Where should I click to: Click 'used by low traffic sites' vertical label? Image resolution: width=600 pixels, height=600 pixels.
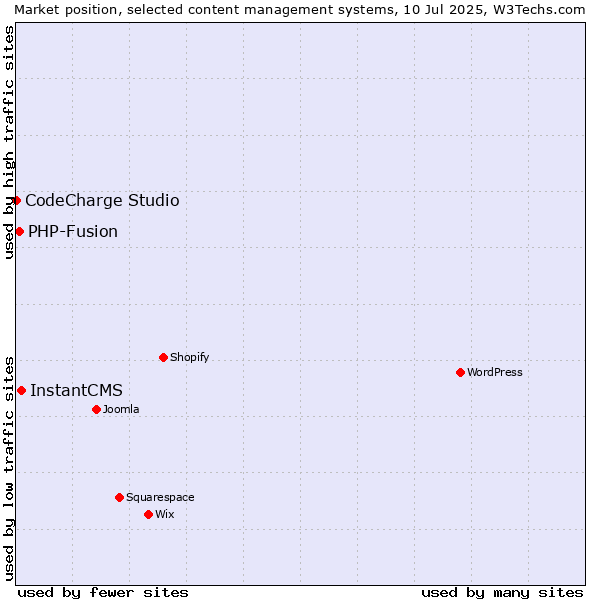pyautogui.click(x=8, y=469)
